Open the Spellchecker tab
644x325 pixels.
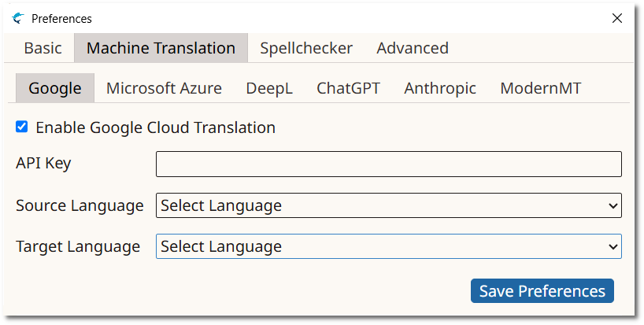point(306,48)
